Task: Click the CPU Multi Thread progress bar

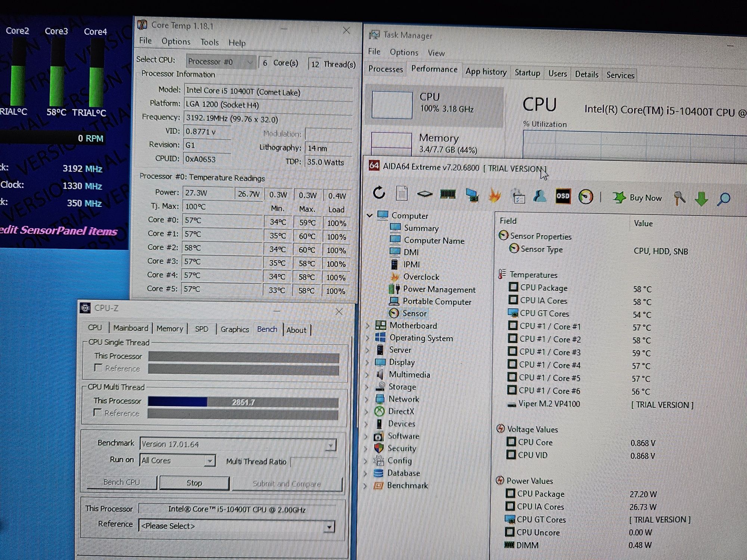Action: (243, 402)
